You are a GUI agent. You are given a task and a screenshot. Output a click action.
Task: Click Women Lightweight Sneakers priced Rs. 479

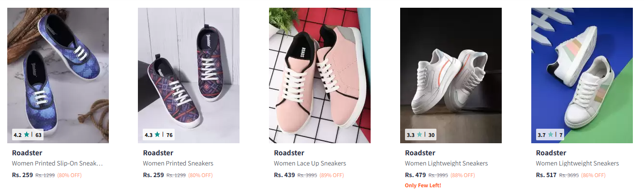pyautogui.click(x=446, y=164)
